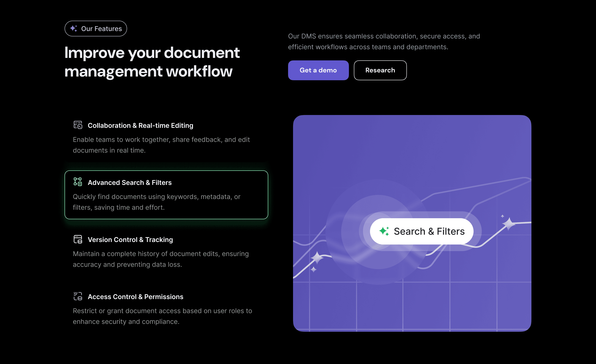The width and height of the screenshot is (596, 364).
Task: Click green sparkle icon in Search & Filters pill
Action: tap(384, 231)
